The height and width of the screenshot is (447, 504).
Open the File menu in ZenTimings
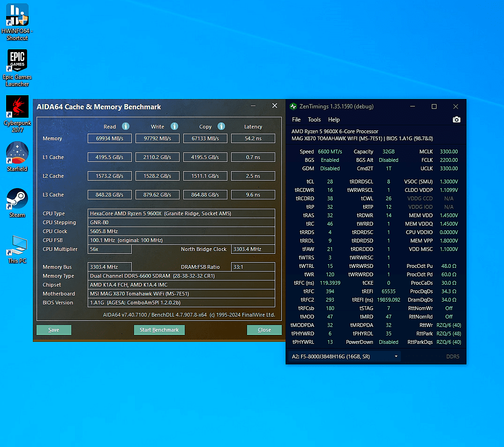(x=296, y=120)
